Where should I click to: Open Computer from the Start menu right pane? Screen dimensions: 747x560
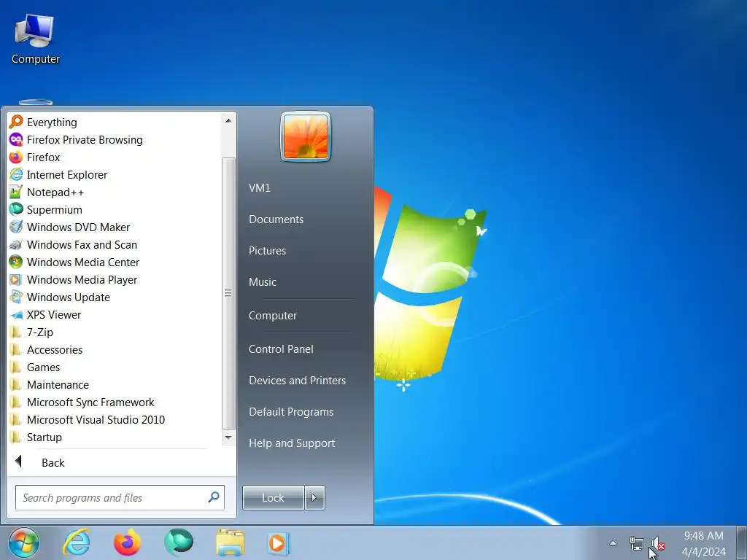[273, 316]
